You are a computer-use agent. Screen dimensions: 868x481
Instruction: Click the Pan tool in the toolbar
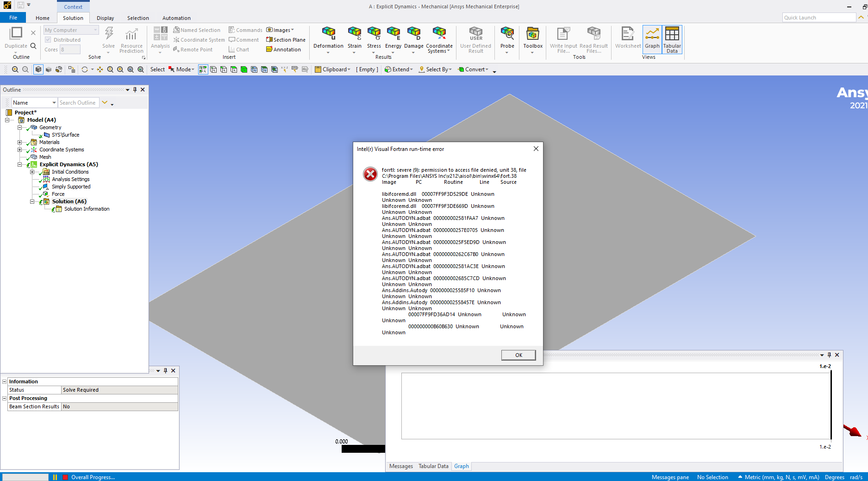[100, 69]
